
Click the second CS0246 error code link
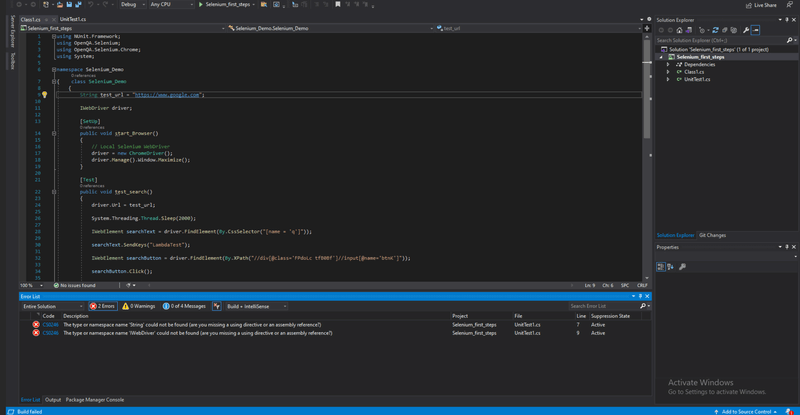point(50,333)
